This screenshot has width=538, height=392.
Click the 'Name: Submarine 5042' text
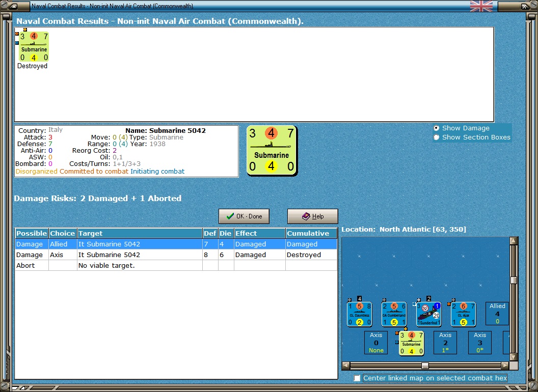166,130
